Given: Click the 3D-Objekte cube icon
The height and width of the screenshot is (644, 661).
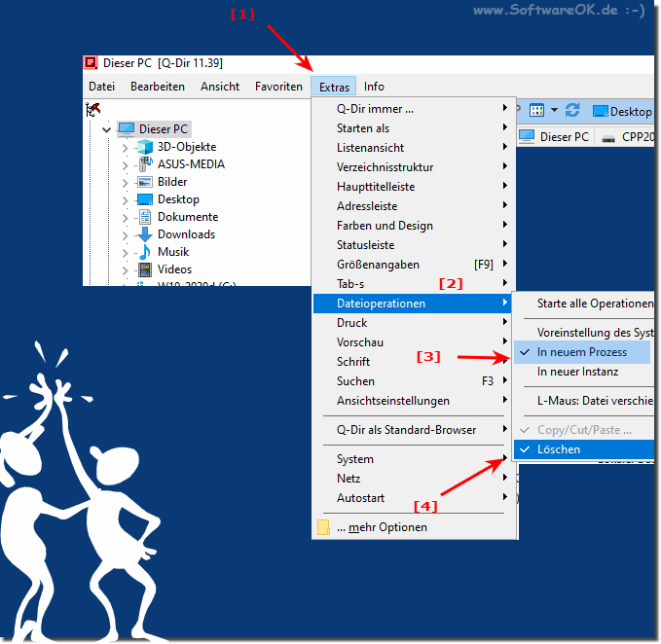Looking at the screenshot, I should click(145, 147).
